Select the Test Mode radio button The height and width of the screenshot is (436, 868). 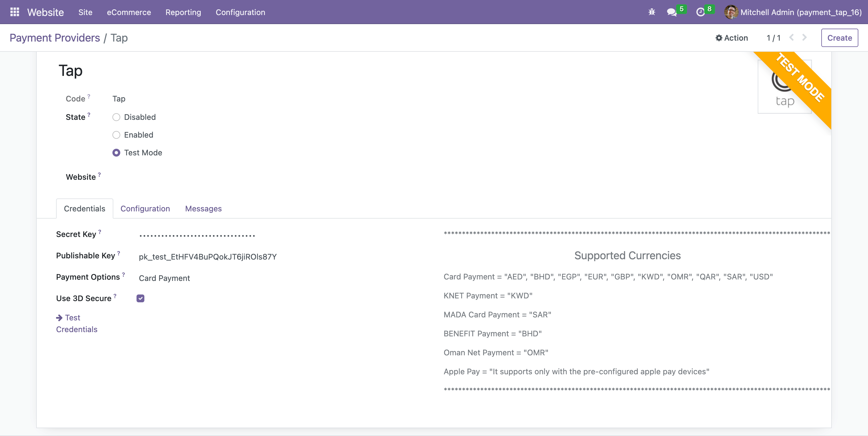click(116, 153)
